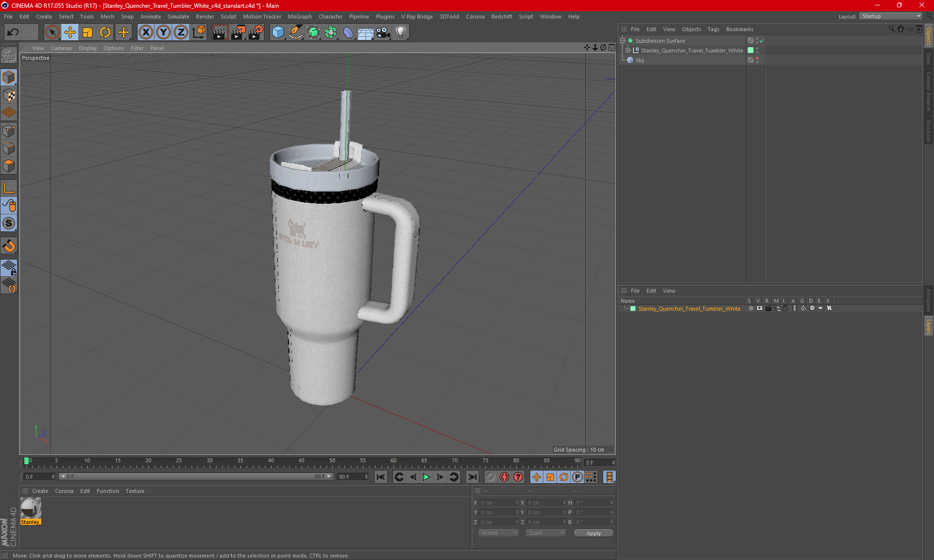Click frame 45 on the timeline
The height and width of the screenshot is (560, 934).
(302, 461)
